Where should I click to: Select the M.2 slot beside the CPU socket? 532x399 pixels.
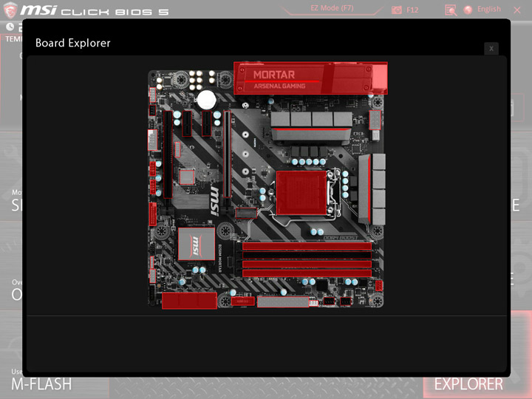[x=246, y=213]
